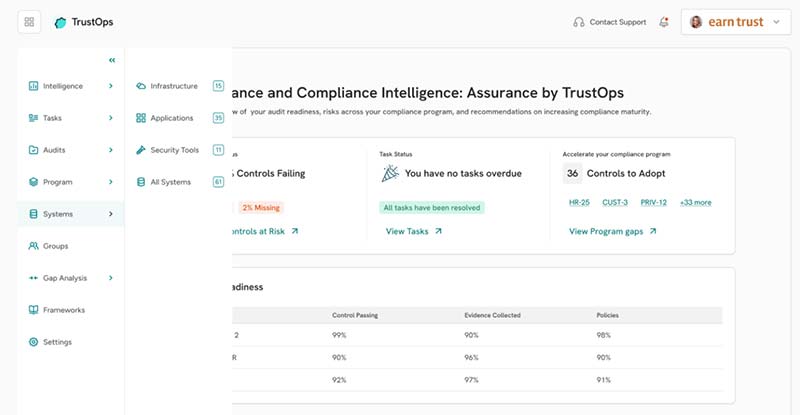Open the PRIV-12 control link
Viewport: 800px width, 415px height.
pos(654,203)
